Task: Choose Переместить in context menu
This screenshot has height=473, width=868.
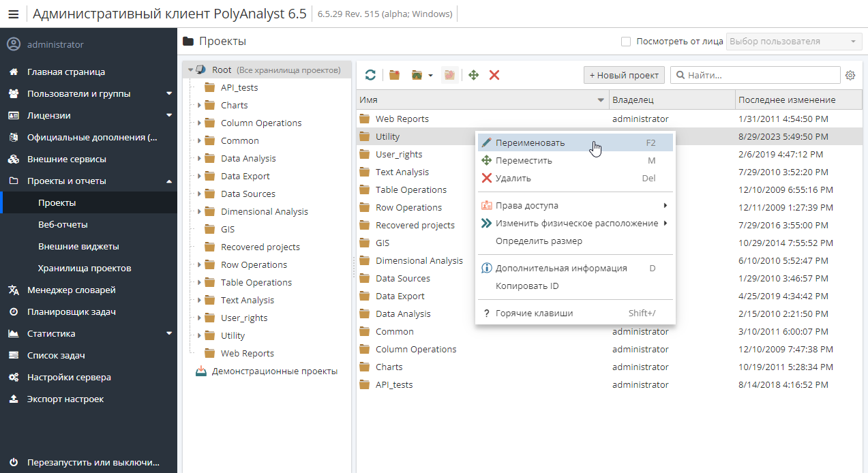Action: [x=575, y=161]
